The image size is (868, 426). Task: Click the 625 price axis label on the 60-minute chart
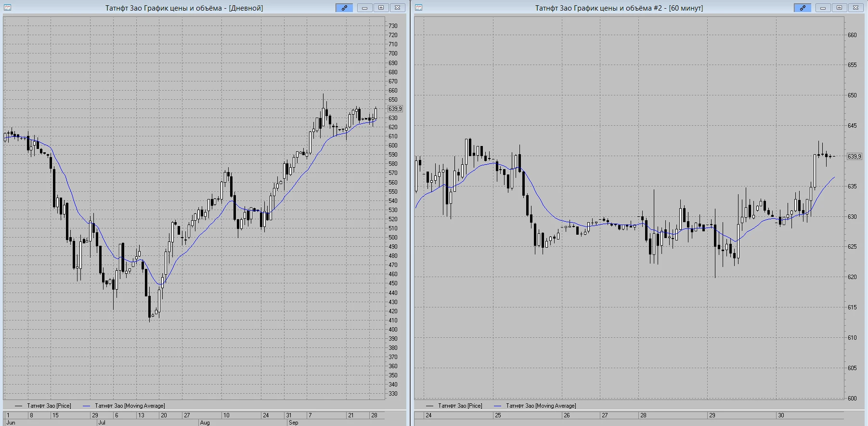[853, 247]
